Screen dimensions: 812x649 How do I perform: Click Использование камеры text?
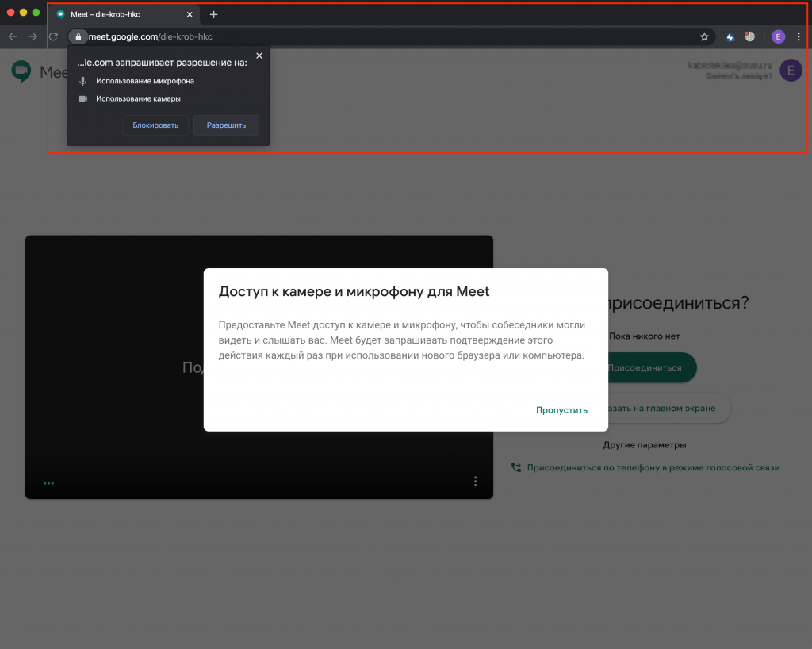pos(138,98)
